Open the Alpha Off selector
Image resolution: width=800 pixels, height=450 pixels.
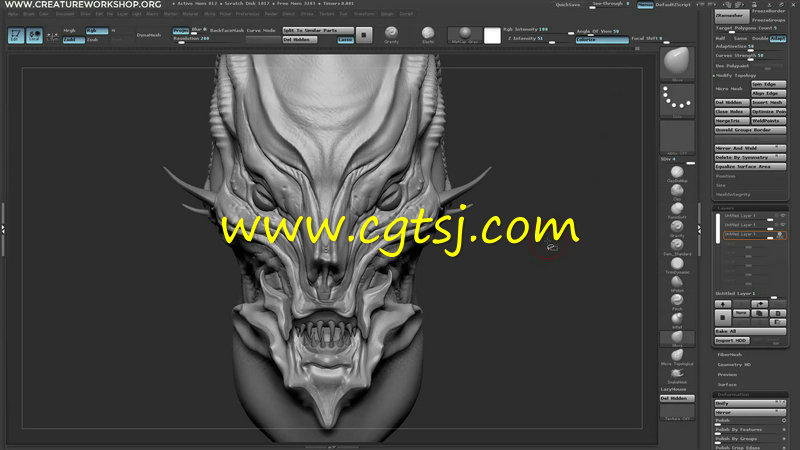click(677, 138)
